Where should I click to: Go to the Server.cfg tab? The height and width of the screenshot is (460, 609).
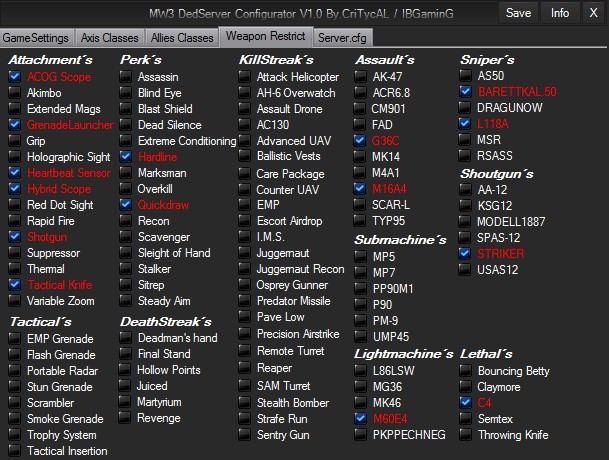coord(344,37)
